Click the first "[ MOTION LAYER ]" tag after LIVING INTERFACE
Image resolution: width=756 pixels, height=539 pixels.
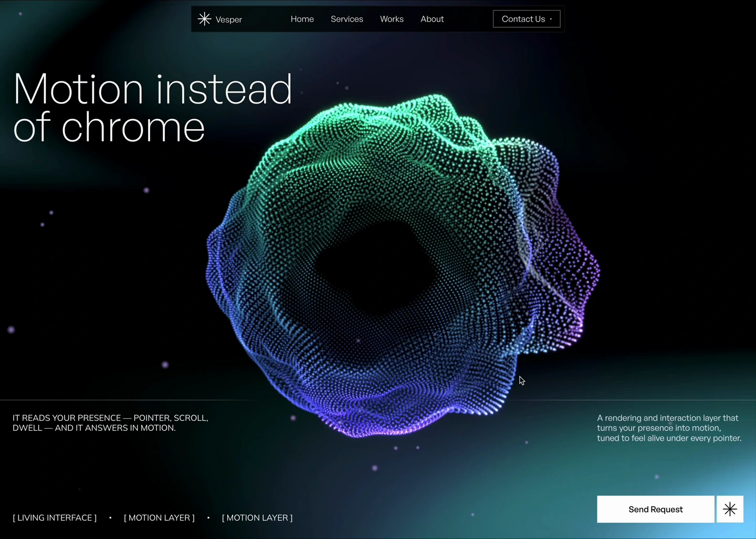coord(159,517)
